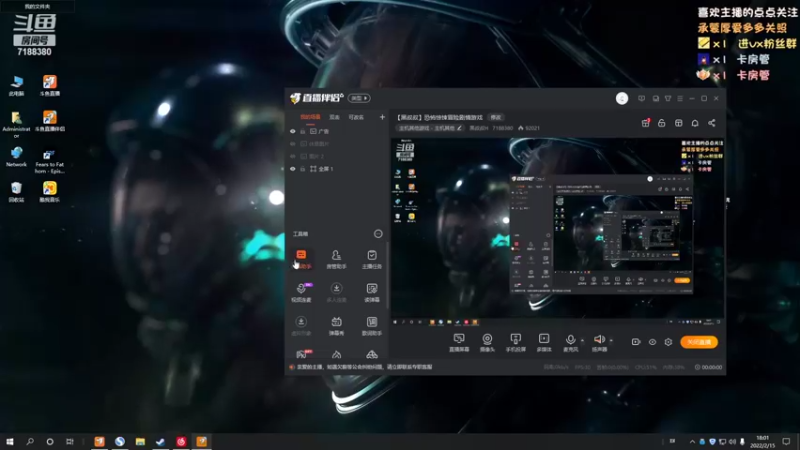800x450 pixels.
Task: Click the share icon in stream header
Action: tap(712, 123)
